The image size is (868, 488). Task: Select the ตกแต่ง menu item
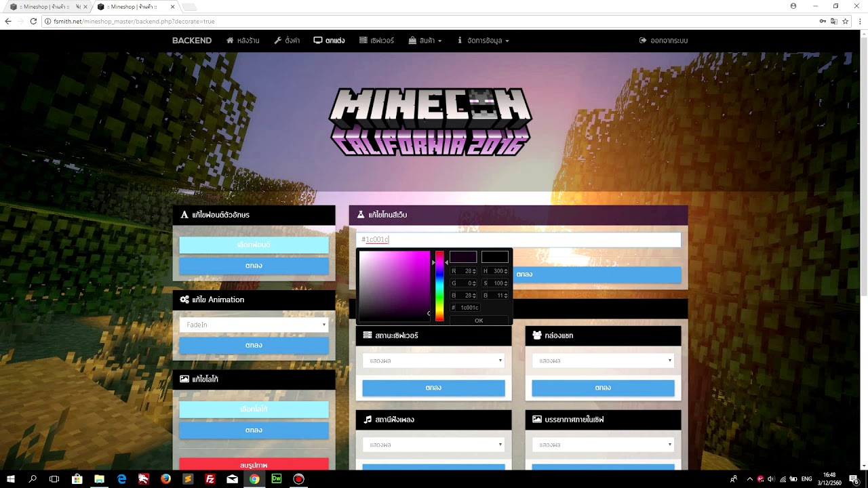(x=329, y=41)
